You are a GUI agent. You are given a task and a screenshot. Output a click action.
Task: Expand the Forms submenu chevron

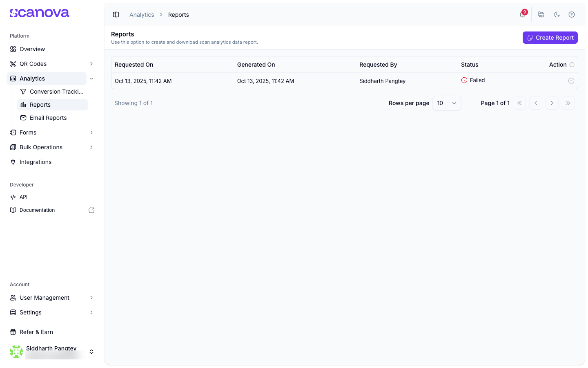91,132
